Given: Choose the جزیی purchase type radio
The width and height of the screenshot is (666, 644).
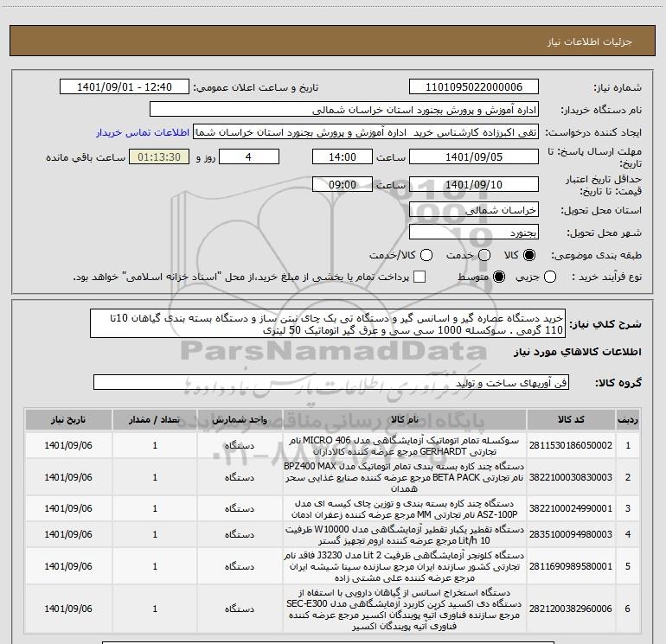Looking at the screenshot, I should (x=550, y=277).
